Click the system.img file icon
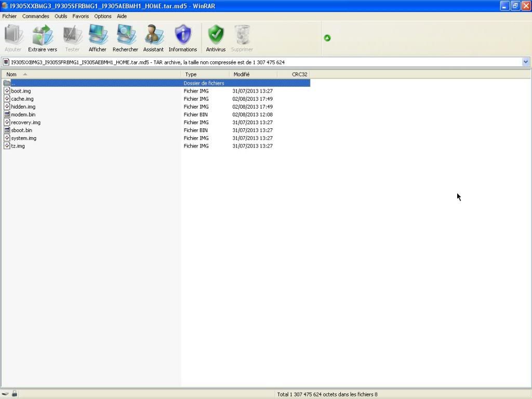This screenshot has width=532, height=399. pos(7,138)
